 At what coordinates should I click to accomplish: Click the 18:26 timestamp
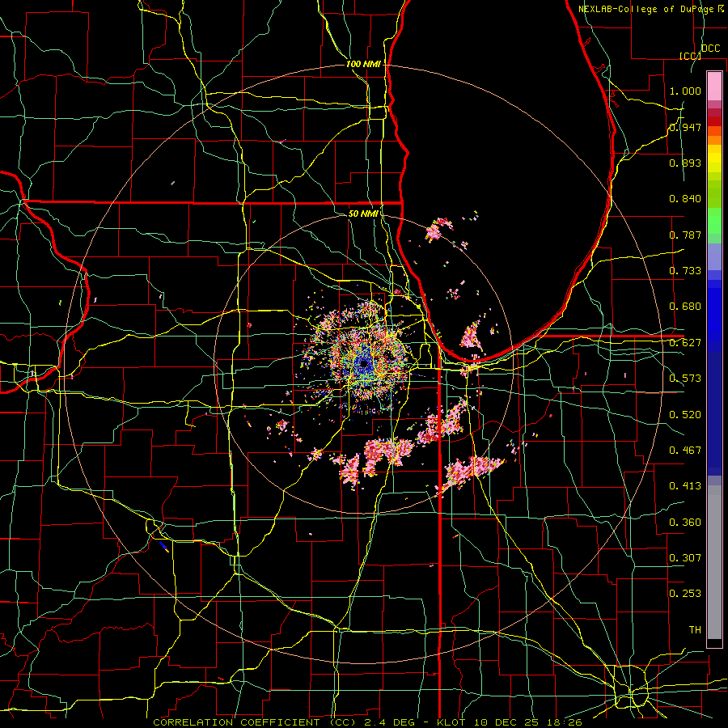[x=566, y=722]
